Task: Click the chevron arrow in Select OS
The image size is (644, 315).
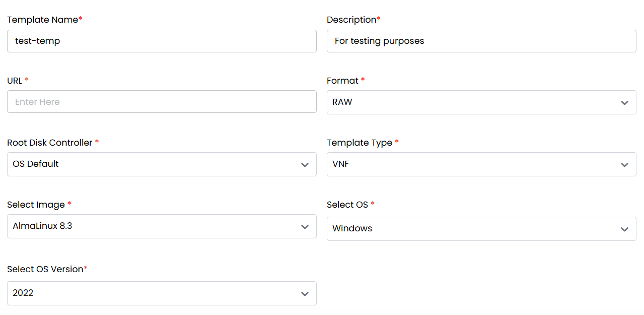Action: pos(624,229)
